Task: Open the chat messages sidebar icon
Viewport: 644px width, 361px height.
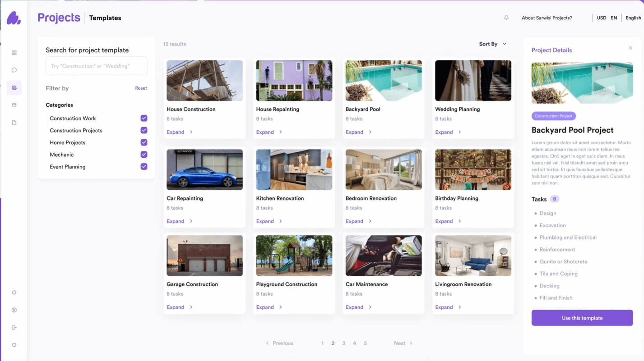Action: (14, 70)
